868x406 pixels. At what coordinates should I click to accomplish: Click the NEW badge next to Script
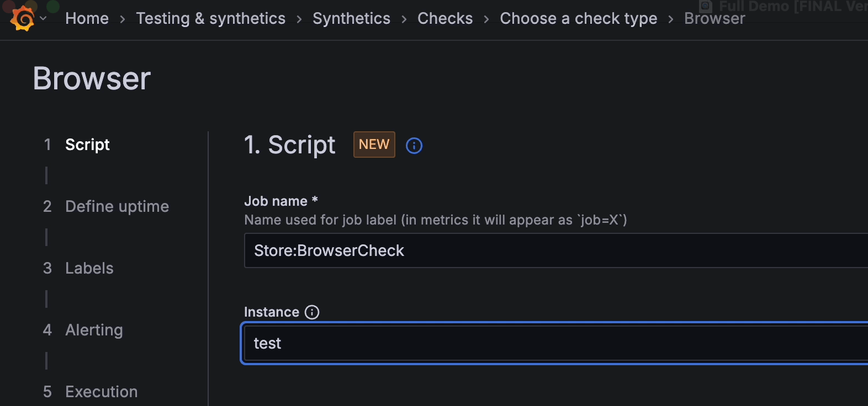(x=374, y=145)
